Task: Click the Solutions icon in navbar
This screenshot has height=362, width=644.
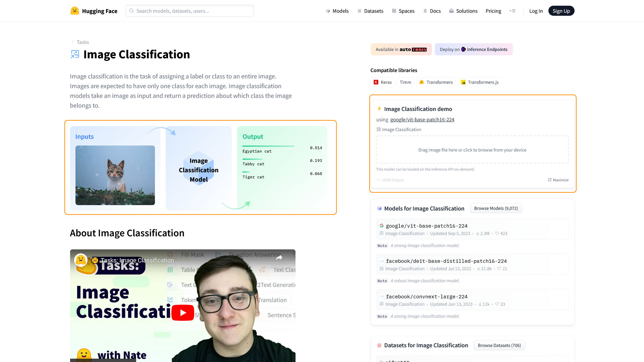Action: tap(451, 11)
